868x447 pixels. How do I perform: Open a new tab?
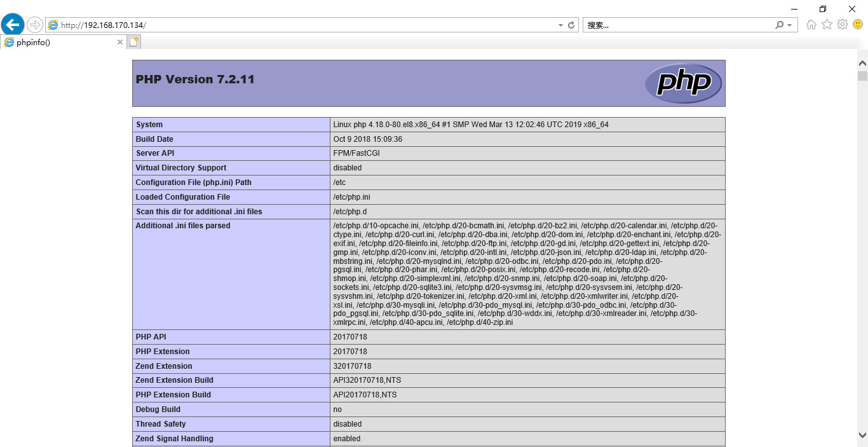point(133,42)
